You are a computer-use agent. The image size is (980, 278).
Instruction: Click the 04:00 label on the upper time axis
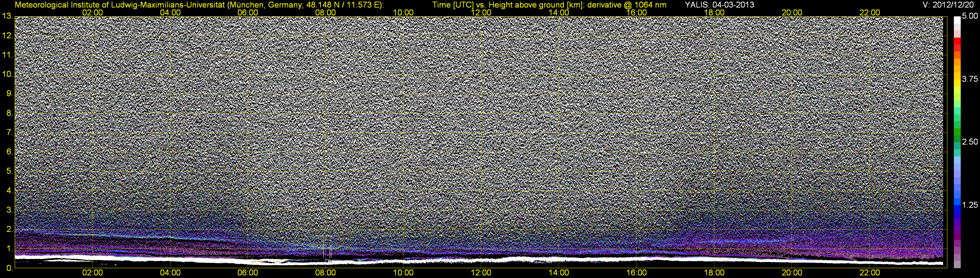pyautogui.click(x=171, y=12)
